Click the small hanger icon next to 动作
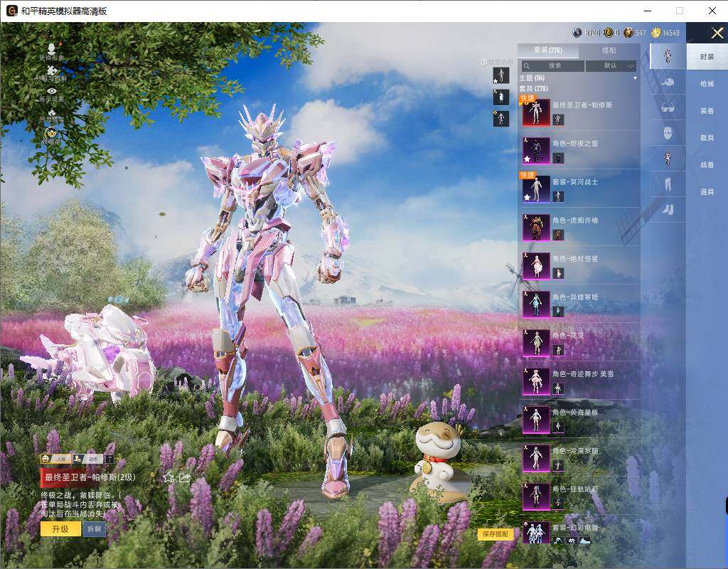The image size is (728, 569). pyautogui.click(x=109, y=459)
